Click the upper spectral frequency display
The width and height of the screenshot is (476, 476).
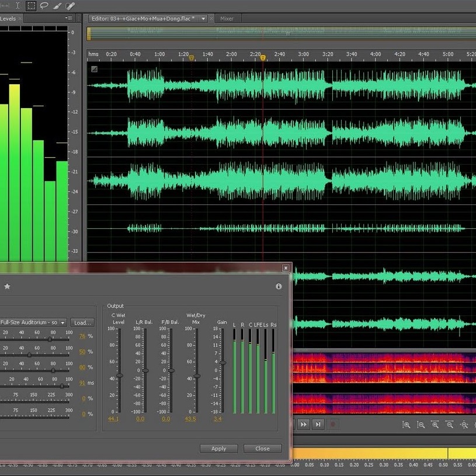[x=384, y=368]
